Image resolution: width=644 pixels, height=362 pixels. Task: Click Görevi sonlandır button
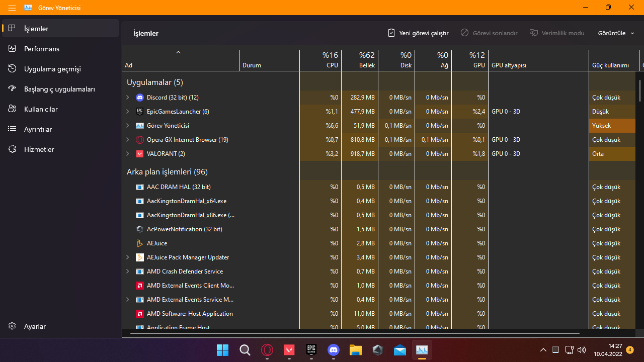[489, 33]
